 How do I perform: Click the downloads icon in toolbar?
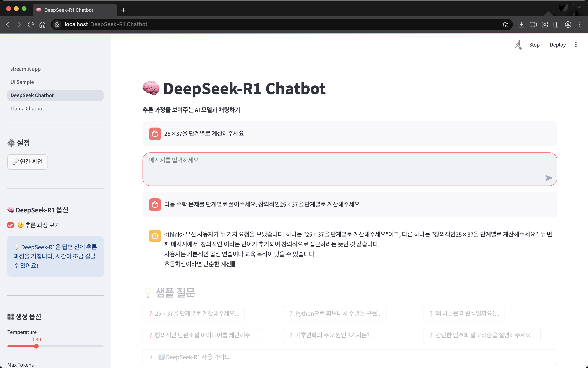point(521,24)
